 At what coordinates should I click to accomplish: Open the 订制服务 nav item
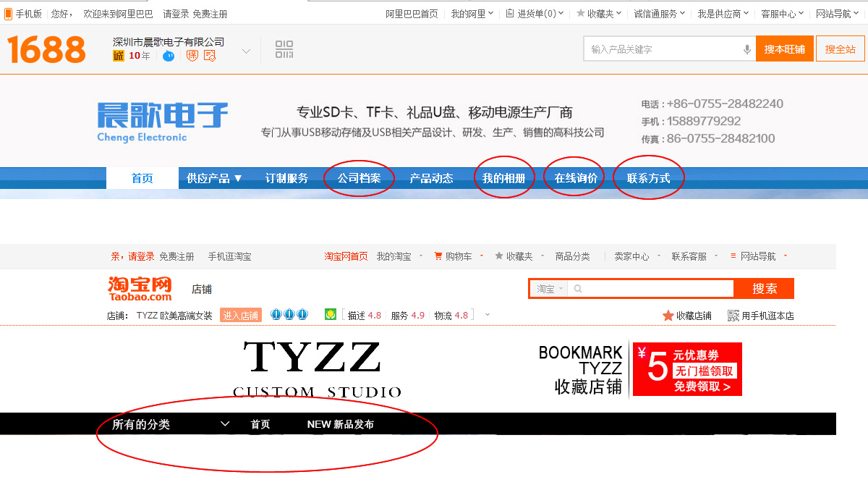pyautogui.click(x=286, y=178)
